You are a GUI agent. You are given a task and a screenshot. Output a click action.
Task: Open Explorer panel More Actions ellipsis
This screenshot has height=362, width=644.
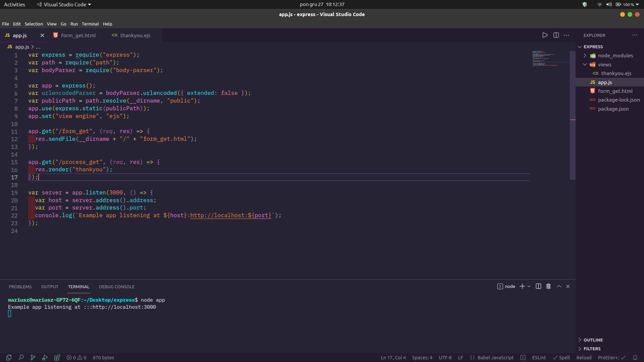(635, 35)
